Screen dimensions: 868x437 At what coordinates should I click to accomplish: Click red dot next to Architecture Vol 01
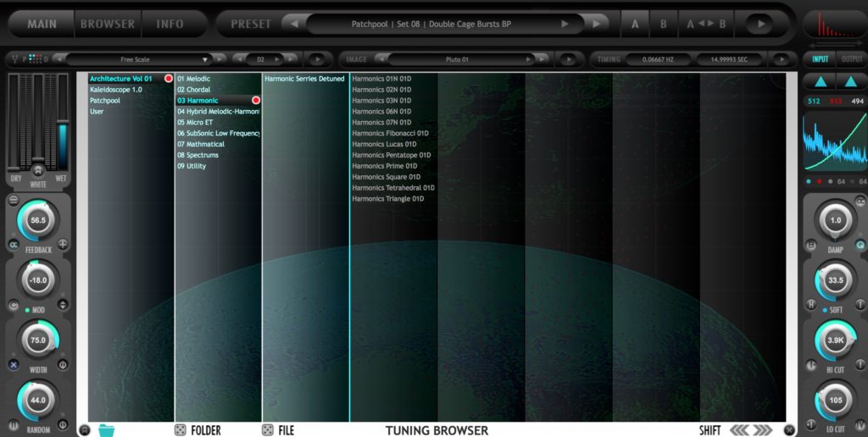tap(169, 79)
